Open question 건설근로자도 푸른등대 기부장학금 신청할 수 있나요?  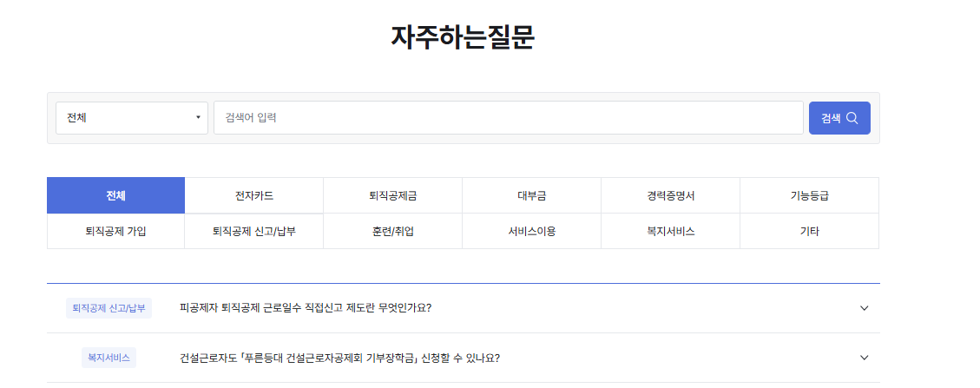click(x=339, y=358)
